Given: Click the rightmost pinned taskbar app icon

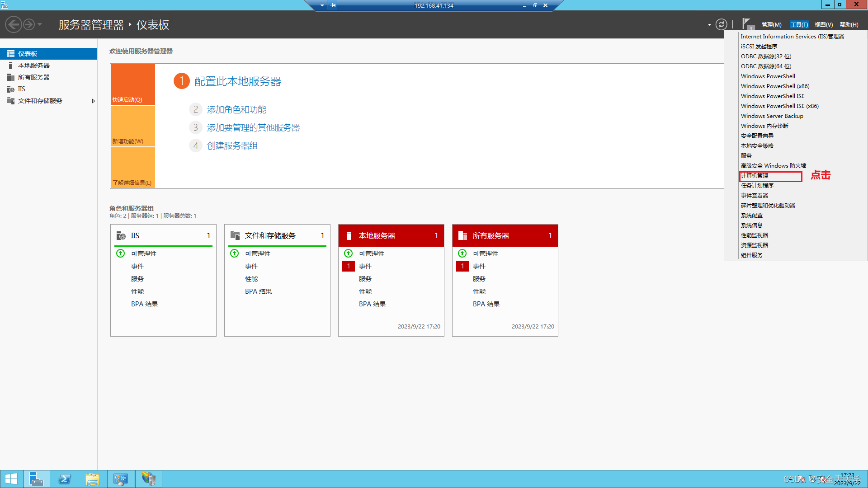Looking at the screenshot, I should click(149, 479).
